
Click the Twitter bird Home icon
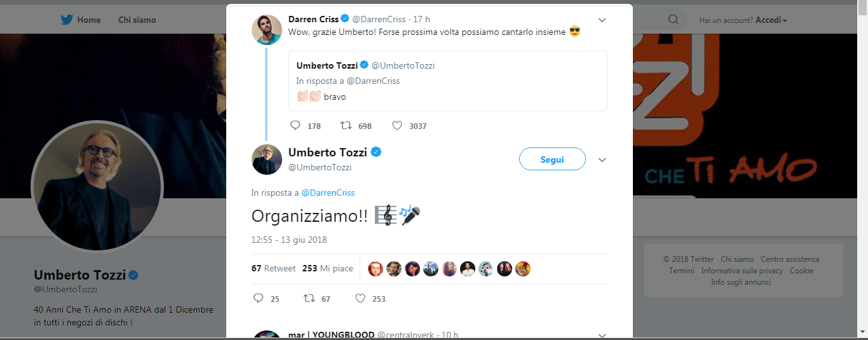coord(67,20)
